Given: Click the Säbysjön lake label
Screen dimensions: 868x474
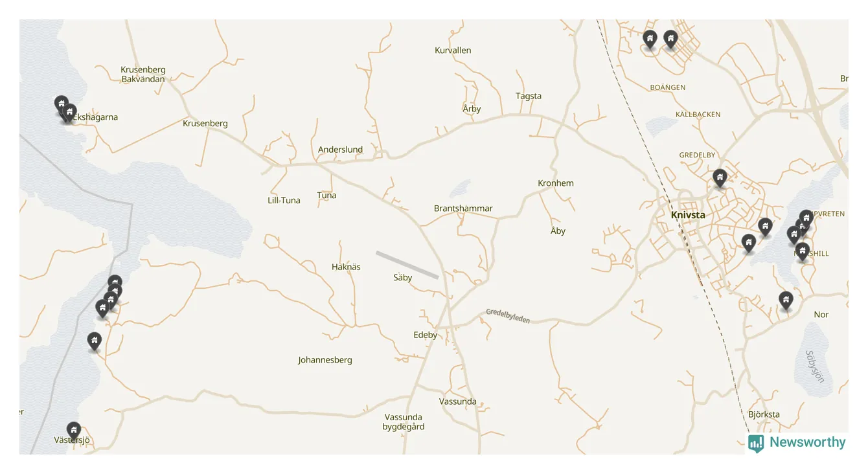Looking at the screenshot, I should [815, 367].
